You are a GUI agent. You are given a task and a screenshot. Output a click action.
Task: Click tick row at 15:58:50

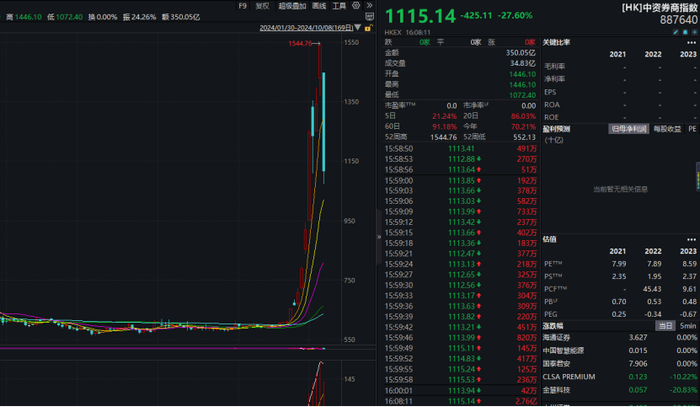click(460, 149)
